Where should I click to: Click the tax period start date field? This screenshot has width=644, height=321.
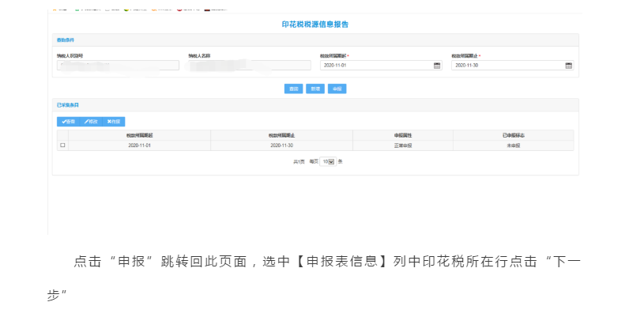coord(375,66)
